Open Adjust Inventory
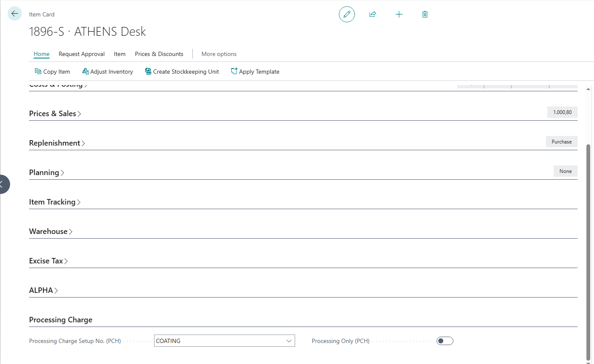 tap(108, 72)
